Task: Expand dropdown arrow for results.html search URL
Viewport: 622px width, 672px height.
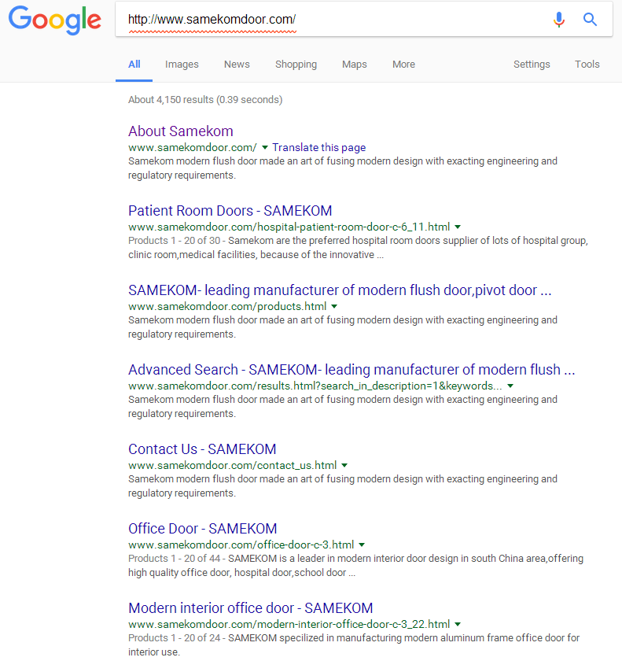Action: (510, 386)
